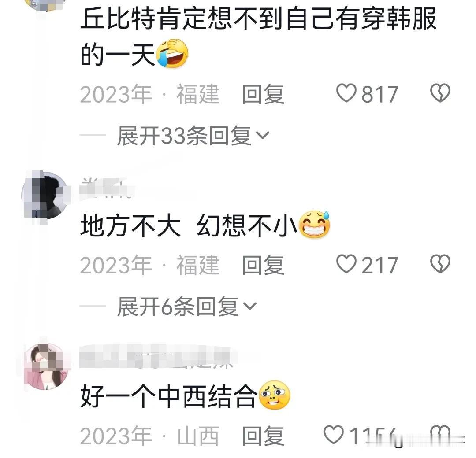Reply to the Shanxi user's comment
Viewport: 476px width, 458px height.
pyautogui.click(x=263, y=436)
